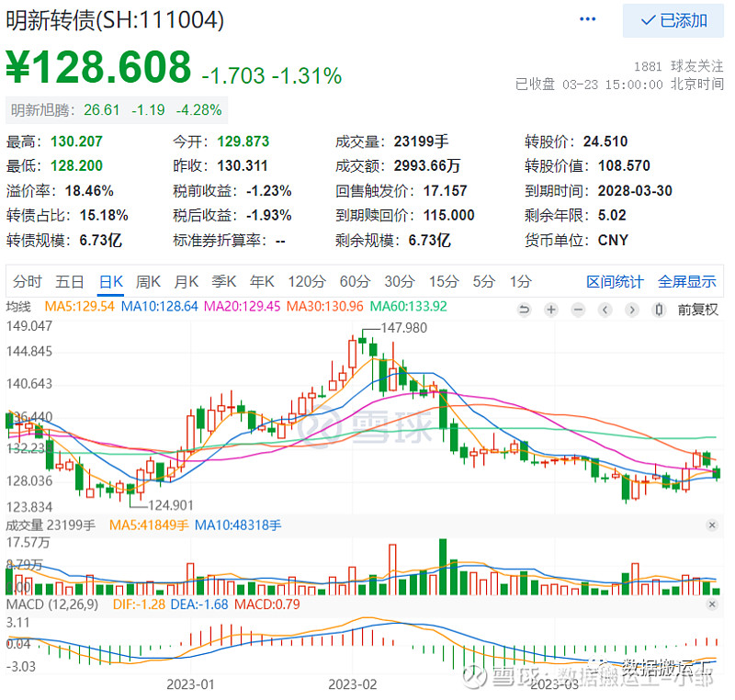Screen dimensions: 735x700
Task: Click the 124.901 low price marker
Action: (x=171, y=505)
